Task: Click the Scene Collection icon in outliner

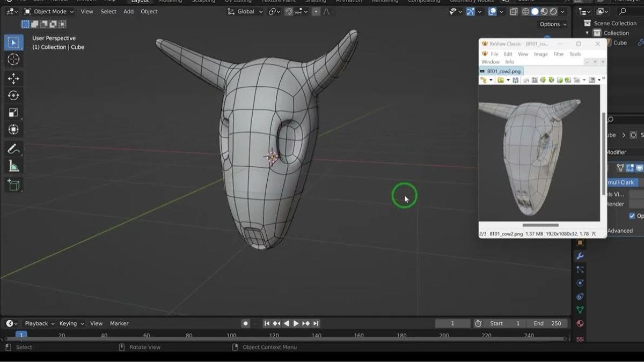Action: [x=587, y=23]
